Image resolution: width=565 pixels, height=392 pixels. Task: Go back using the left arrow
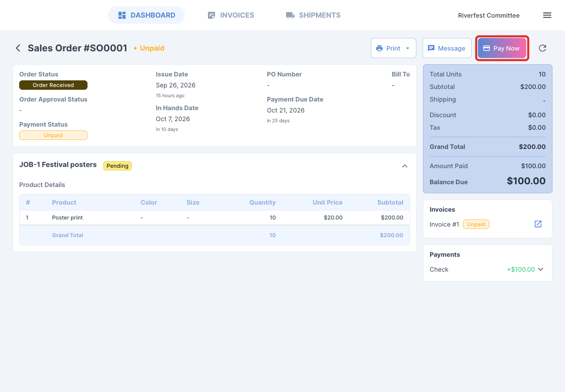point(18,48)
